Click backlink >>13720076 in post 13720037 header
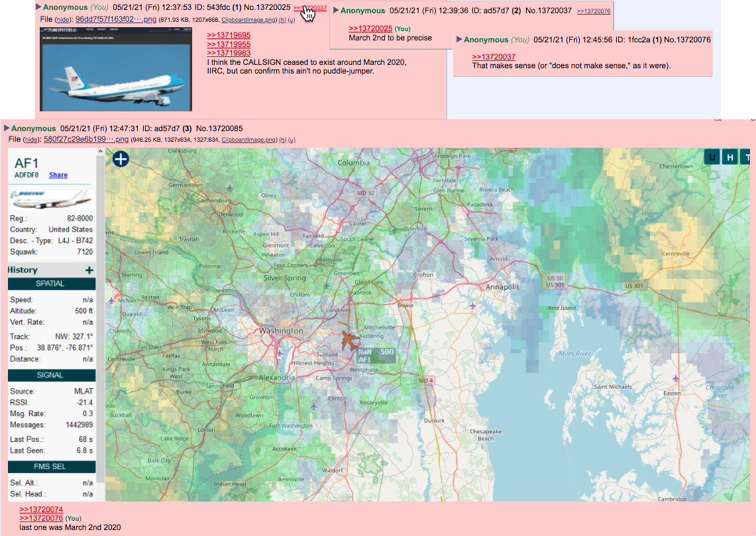The width and height of the screenshot is (756, 536). [x=594, y=11]
